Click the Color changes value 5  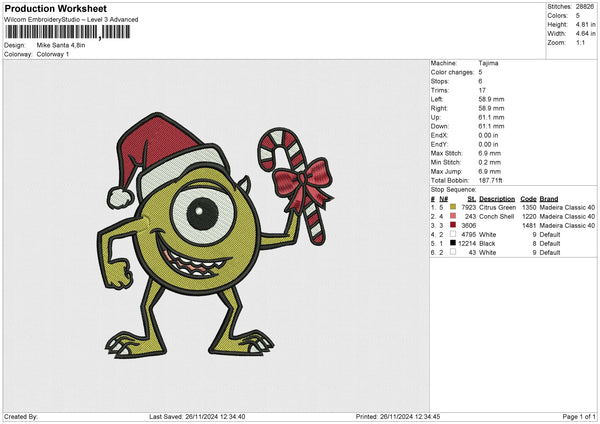coord(480,72)
